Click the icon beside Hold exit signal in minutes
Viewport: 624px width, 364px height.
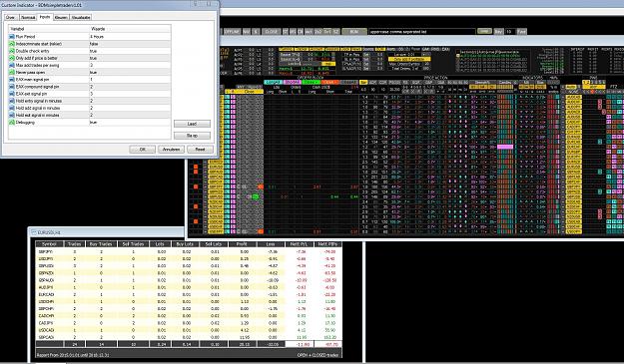point(12,116)
